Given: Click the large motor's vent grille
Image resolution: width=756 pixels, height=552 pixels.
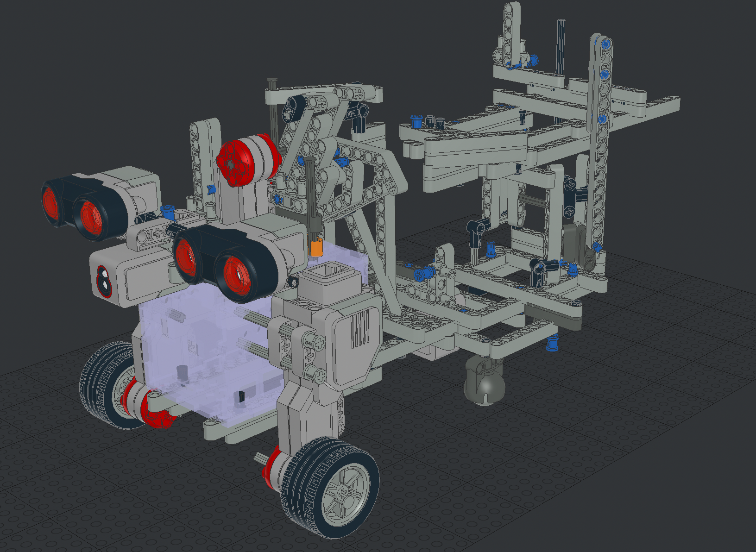Looking at the screenshot, I should (x=360, y=330).
